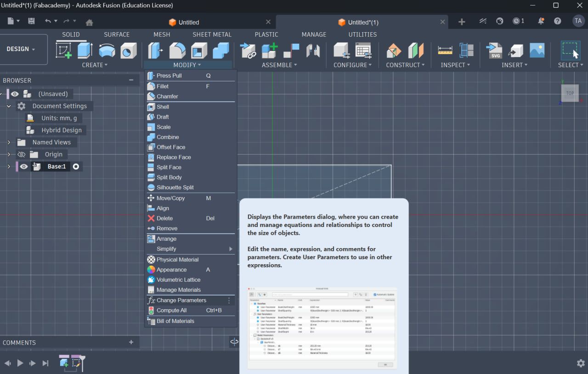Viewport: 588px width, 374px height.
Task: Expand the Named Views tree node
Action: pos(9,142)
